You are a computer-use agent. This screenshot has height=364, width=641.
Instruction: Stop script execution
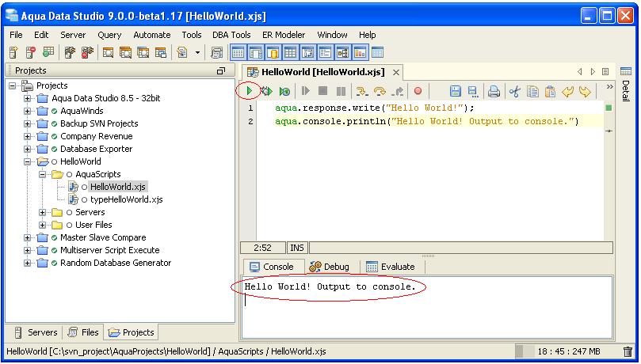(323, 91)
